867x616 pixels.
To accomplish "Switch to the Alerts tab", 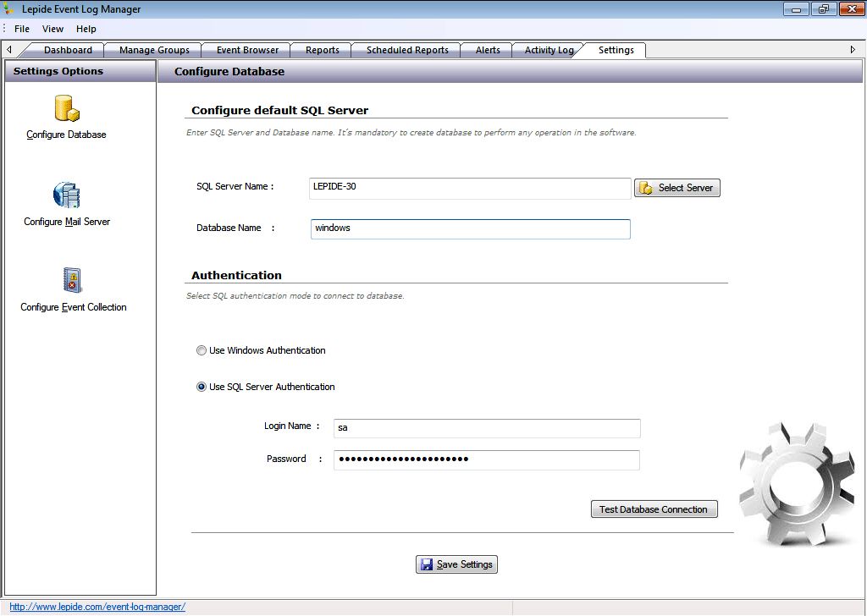I will 488,50.
